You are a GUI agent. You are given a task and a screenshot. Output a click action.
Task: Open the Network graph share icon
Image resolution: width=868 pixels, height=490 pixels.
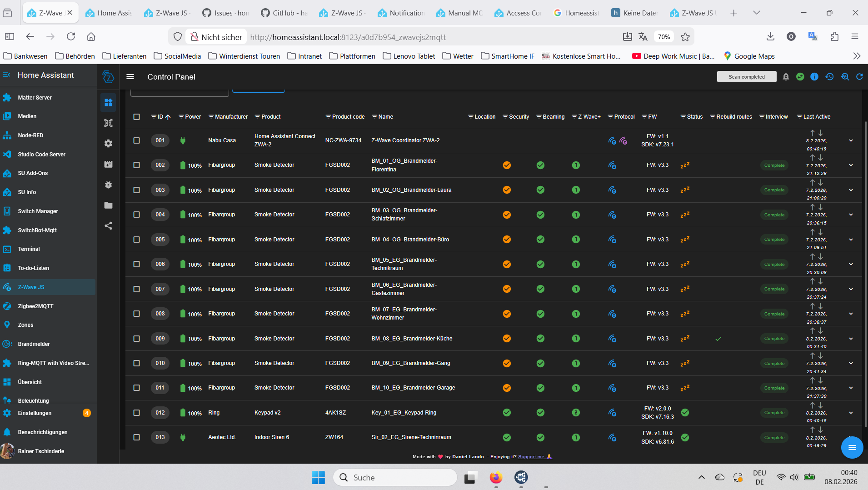(108, 226)
